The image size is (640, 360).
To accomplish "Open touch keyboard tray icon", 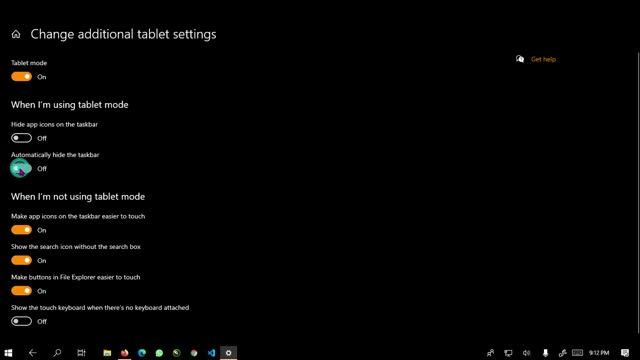I will (x=577, y=353).
